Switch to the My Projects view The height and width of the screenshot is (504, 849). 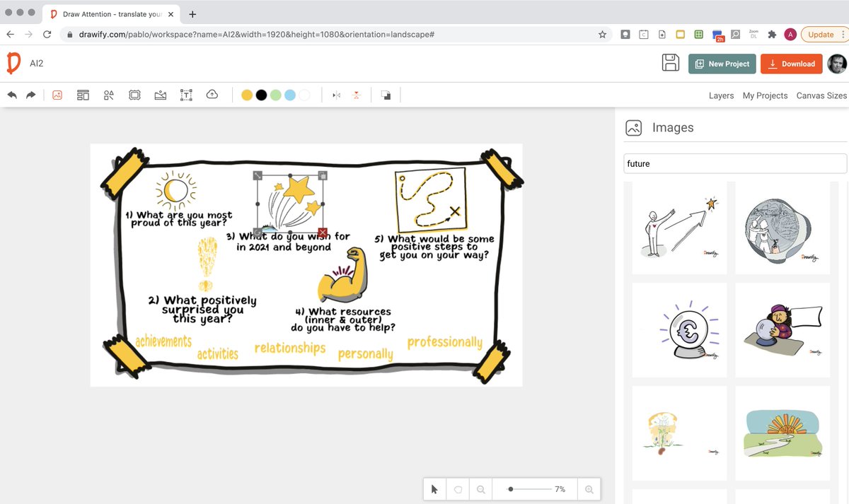tap(765, 95)
